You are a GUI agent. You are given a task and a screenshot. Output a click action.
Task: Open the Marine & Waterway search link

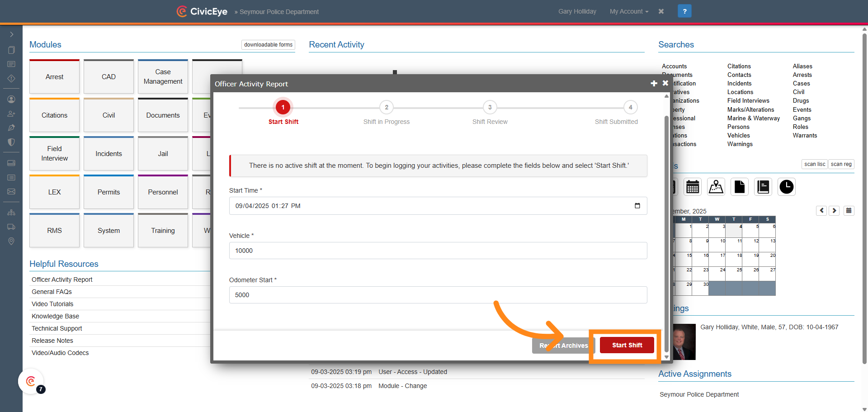coord(754,118)
